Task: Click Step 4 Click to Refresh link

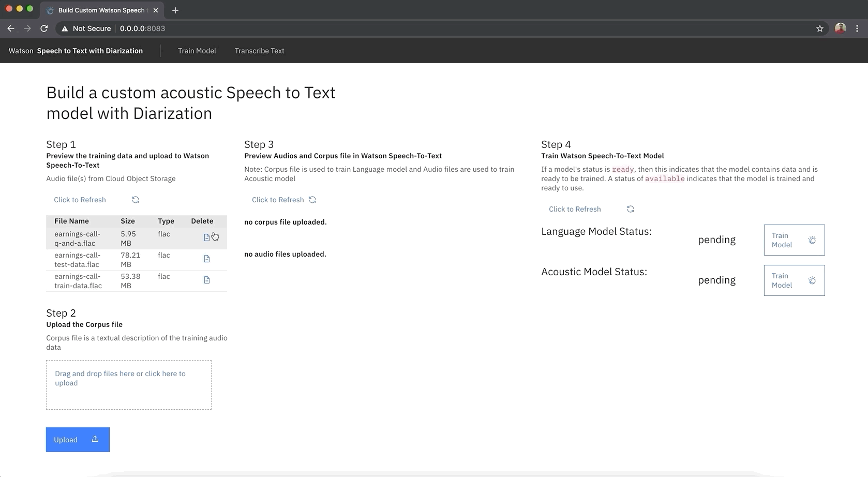Action: click(x=575, y=209)
